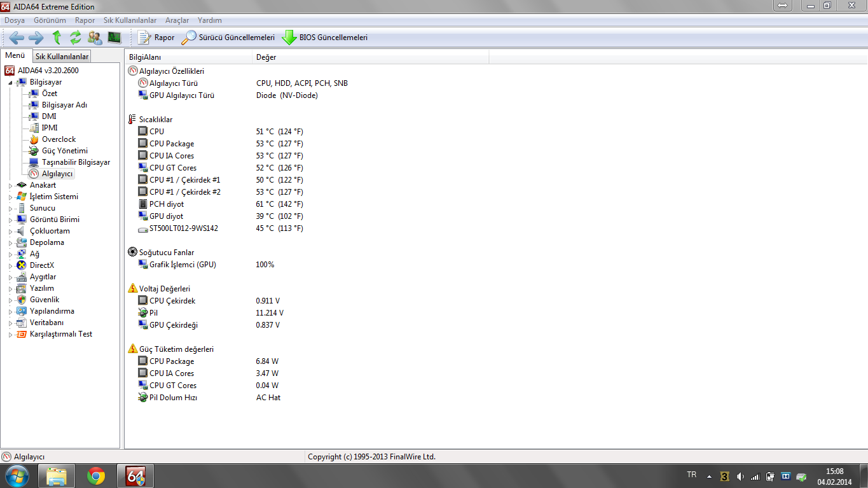Image resolution: width=868 pixels, height=488 pixels.
Task: Go back with the left arrow toolbar icon
Action: click(x=17, y=38)
